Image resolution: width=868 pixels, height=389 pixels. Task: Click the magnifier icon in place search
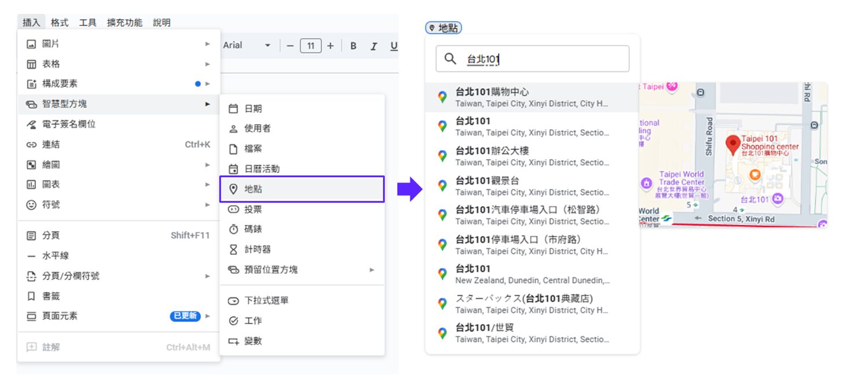450,59
